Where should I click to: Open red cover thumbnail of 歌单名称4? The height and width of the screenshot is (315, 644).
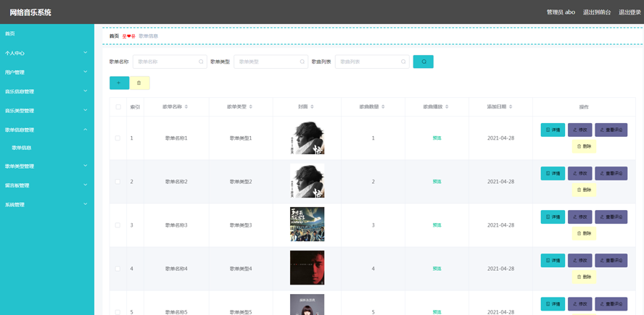[x=307, y=267]
